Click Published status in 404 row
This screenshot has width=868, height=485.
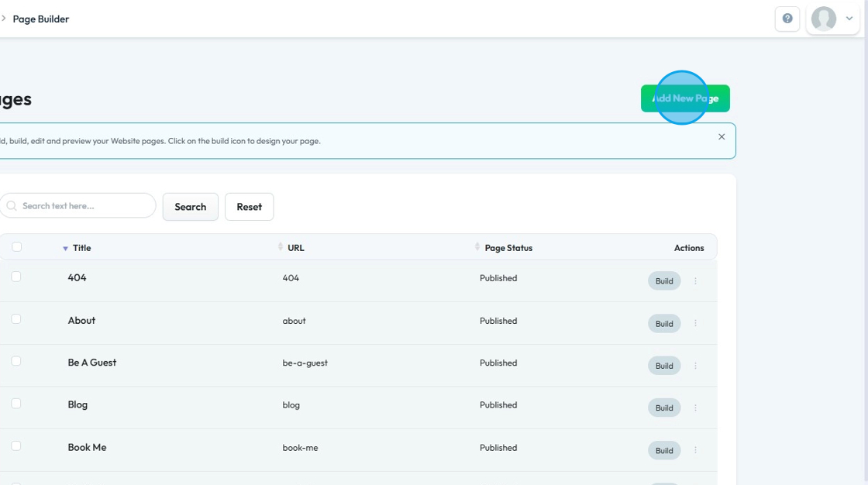coord(498,278)
